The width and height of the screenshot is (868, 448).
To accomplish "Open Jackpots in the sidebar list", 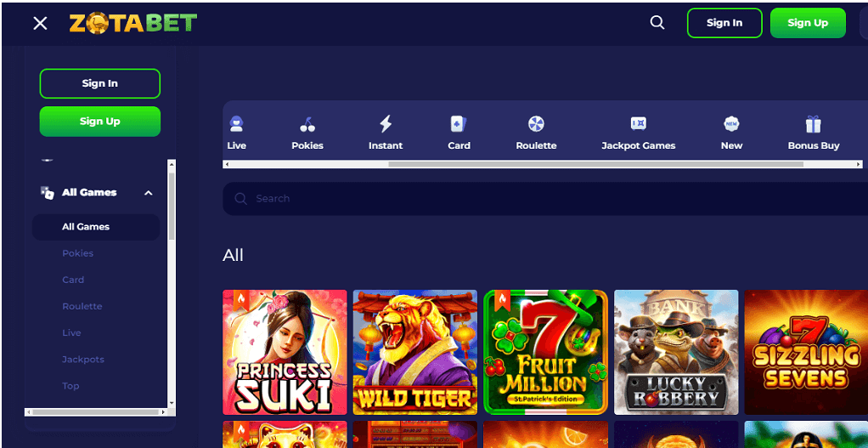I will pyautogui.click(x=83, y=360).
